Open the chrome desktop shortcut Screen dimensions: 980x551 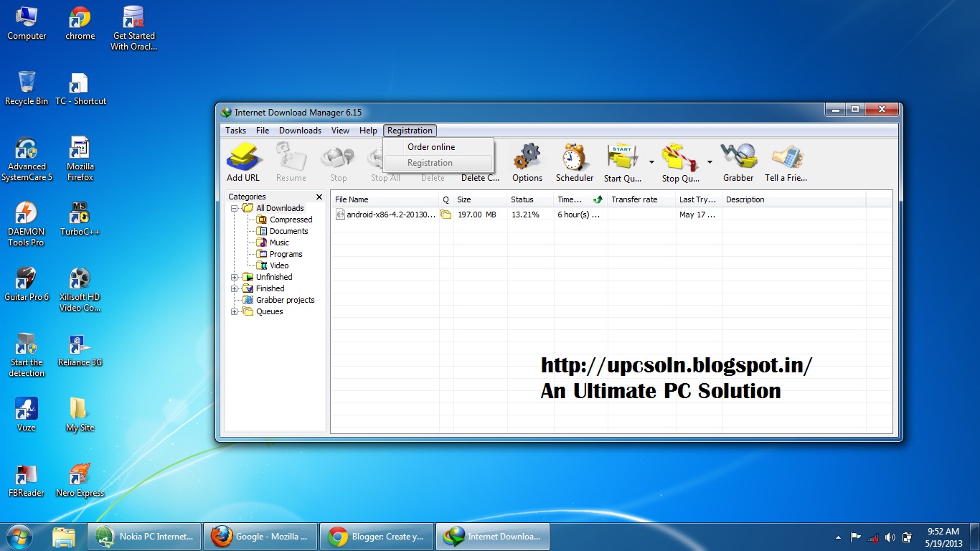pyautogui.click(x=80, y=23)
